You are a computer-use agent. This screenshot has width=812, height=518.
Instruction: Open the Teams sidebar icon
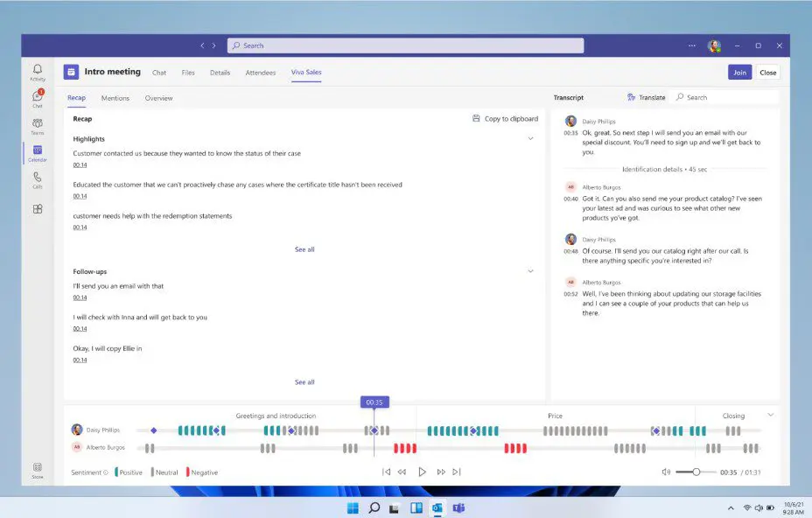pyautogui.click(x=38, y=126)
